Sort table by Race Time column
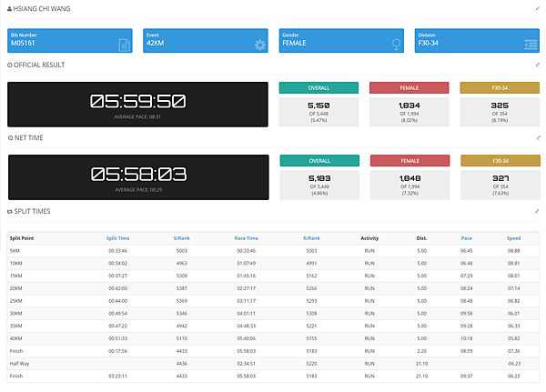The image size is (546, 392). coord(247,238)
